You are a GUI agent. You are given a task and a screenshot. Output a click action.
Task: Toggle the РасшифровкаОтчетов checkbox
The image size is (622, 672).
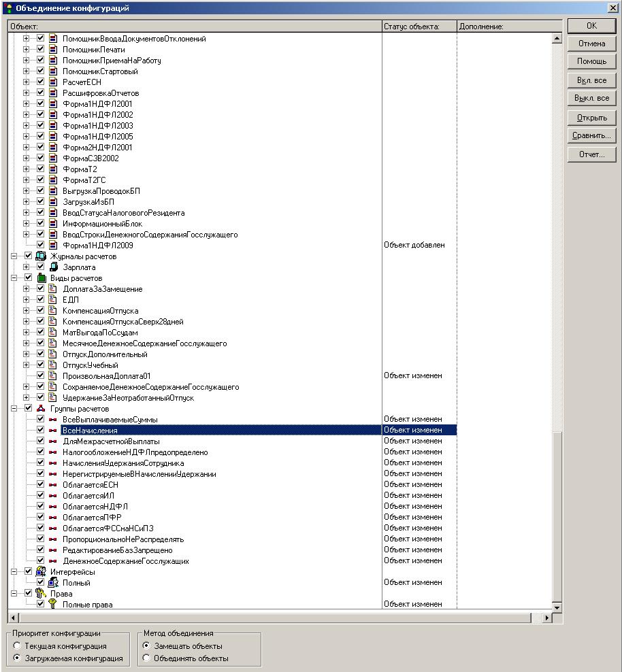coord(40,93)
